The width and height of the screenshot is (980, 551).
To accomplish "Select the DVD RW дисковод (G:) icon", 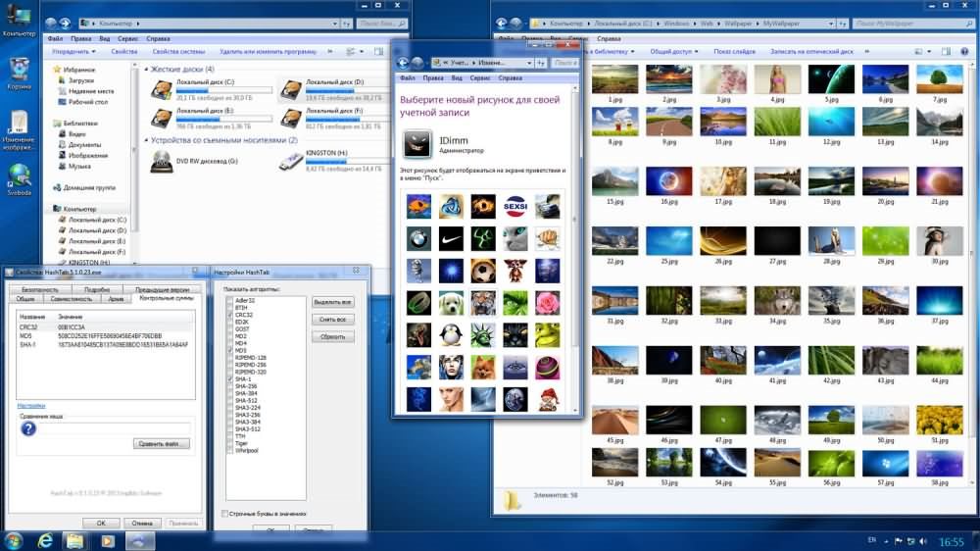I will click(x=162, y=161).
